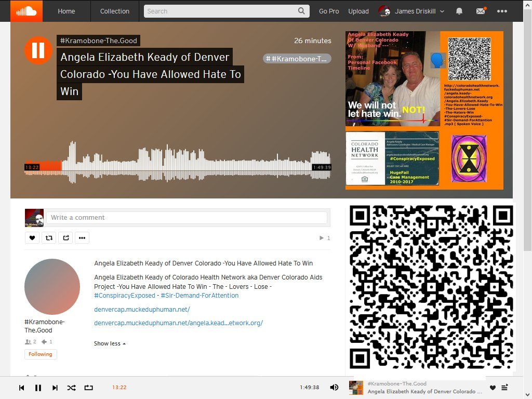
Task: Open the track's More actions menu
Action: click(x=82, y=238)
